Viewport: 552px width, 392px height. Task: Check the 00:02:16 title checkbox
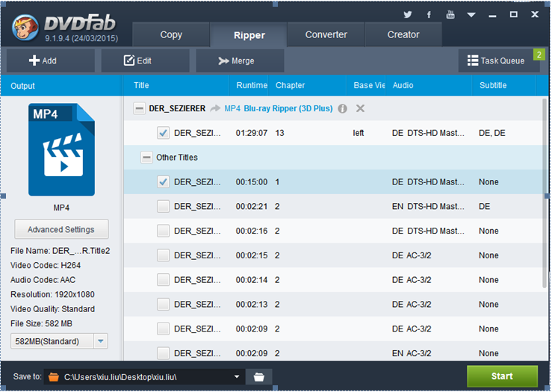pyautogui.click(x=163, y=231)
